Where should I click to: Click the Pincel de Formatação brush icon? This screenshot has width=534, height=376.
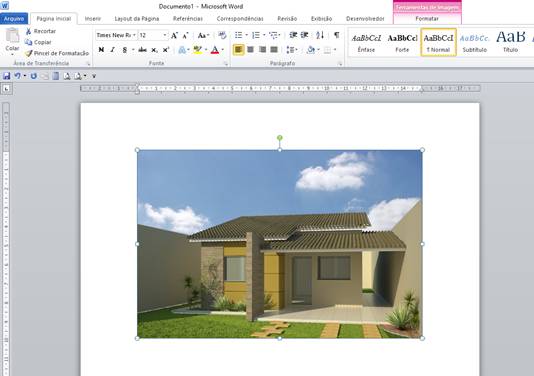pyautogui.click(x=29, y=53)
